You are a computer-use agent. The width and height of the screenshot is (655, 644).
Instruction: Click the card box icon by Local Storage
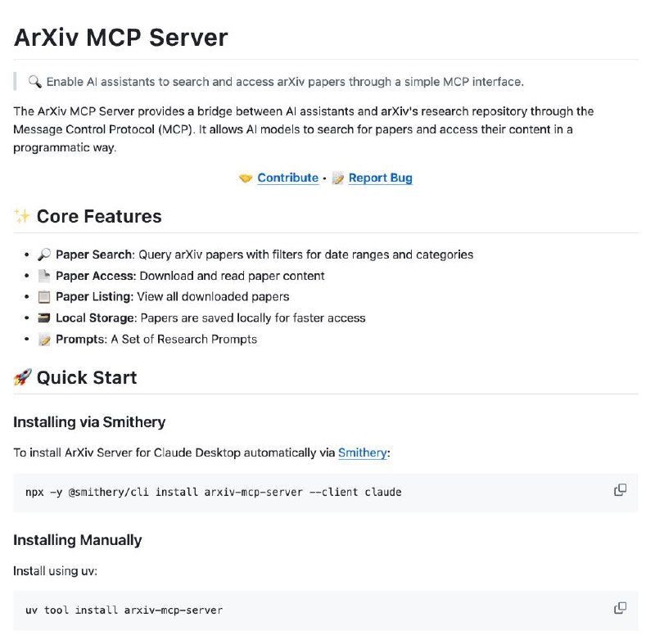pyautogui.click(x=44, y=318)
